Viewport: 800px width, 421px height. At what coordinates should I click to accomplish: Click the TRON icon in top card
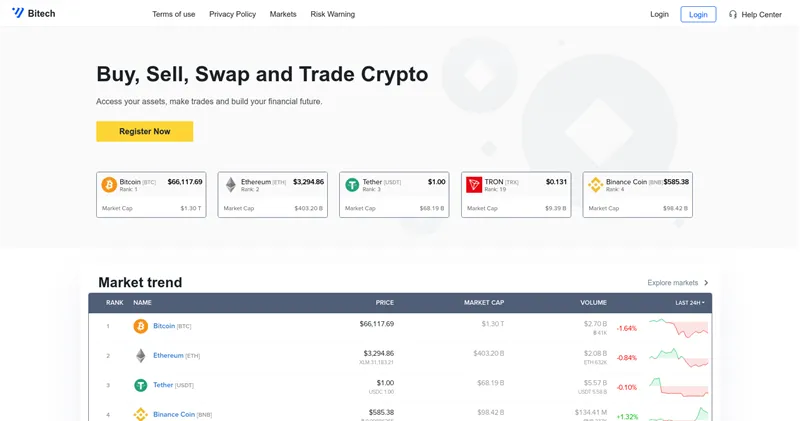click(x=474, y=185)
